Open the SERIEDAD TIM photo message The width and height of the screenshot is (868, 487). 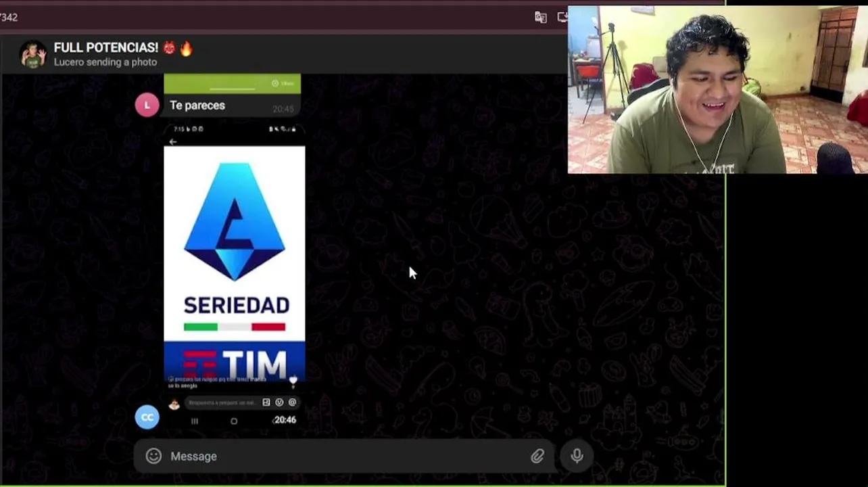pos(234,276)
